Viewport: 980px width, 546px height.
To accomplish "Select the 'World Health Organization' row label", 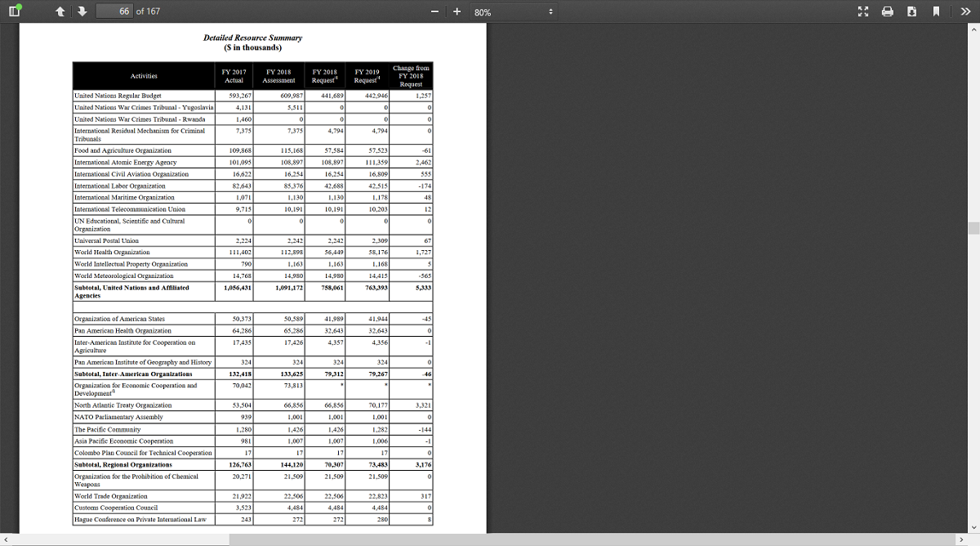I will tap(112, 253).
